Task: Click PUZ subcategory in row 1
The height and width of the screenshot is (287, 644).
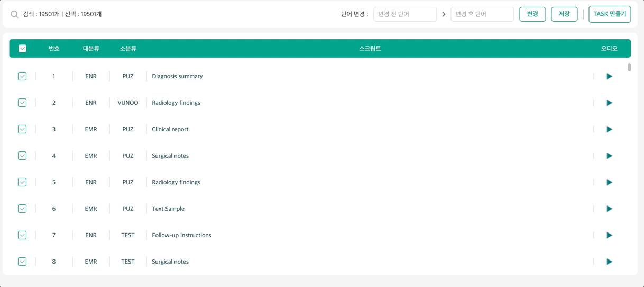Action: click(128, 76)
